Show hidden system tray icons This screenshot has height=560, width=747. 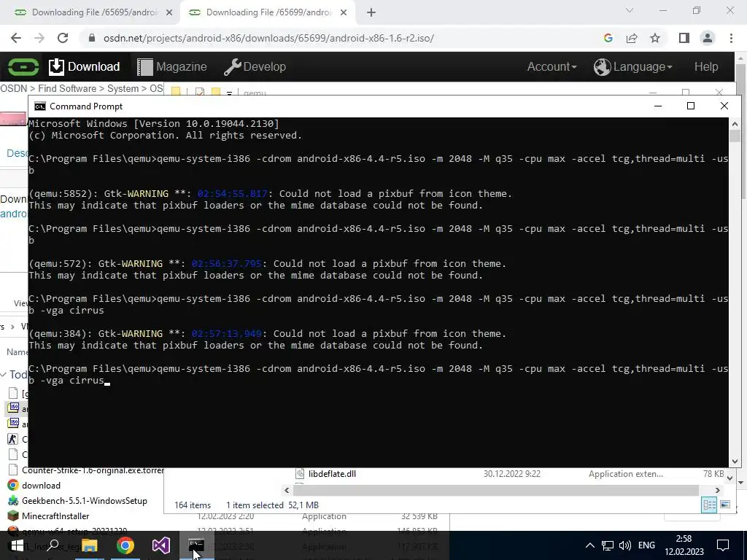pos(589,545)
